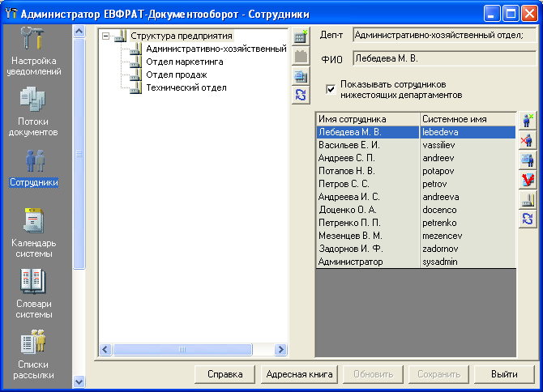Click refresh icon beside department tree
The width and height of the screenshot is (543, 392).
coord(301,95)
